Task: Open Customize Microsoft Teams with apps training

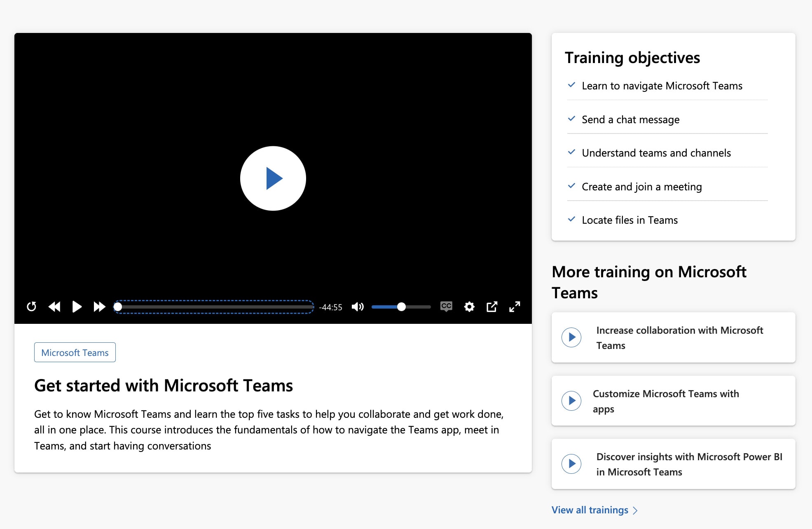Action: [x=674, y=401]
